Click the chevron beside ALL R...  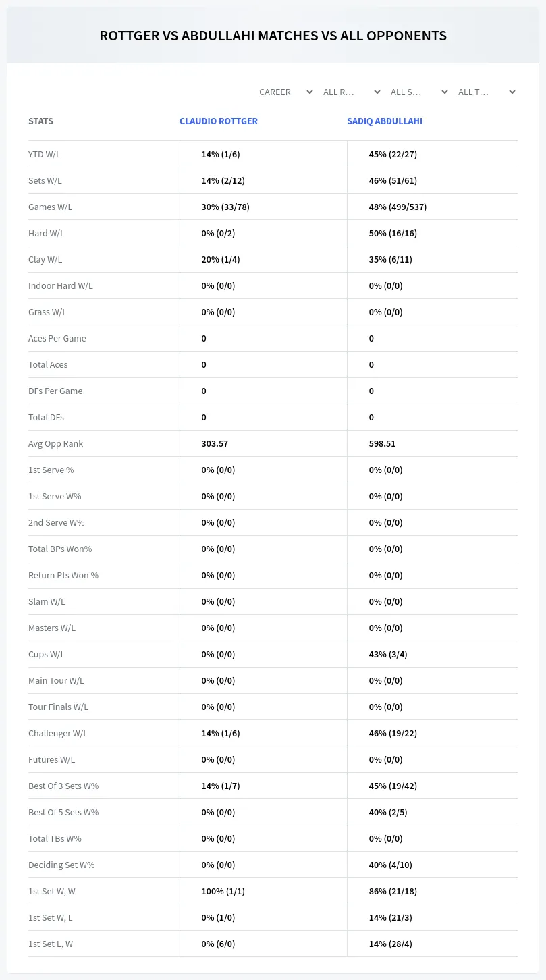[377, 92]
